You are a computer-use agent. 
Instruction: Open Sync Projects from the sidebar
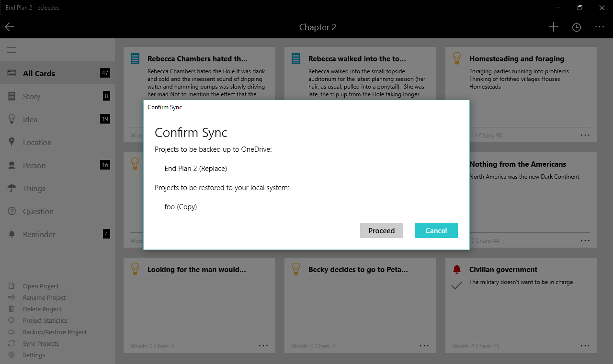[x=41, y=343]
